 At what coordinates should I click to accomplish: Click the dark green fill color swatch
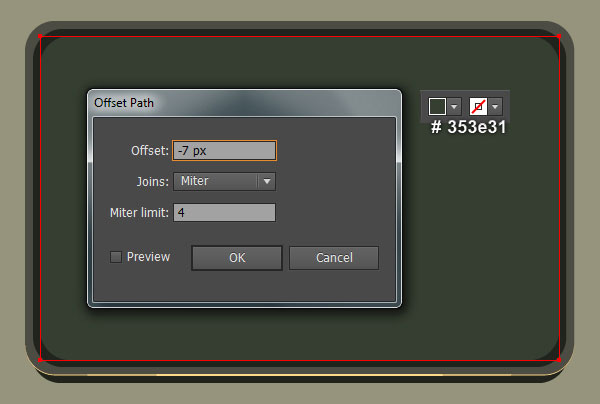point(437,106)
